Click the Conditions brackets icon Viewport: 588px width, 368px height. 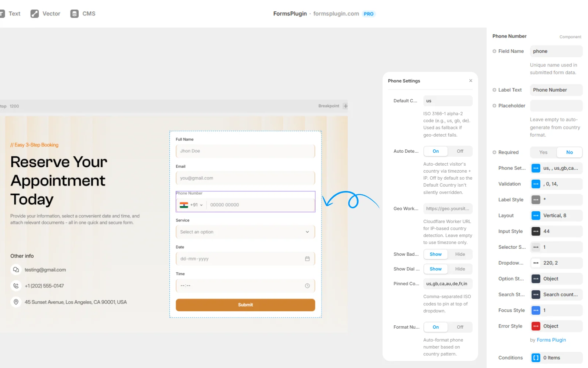coord(535,357)
